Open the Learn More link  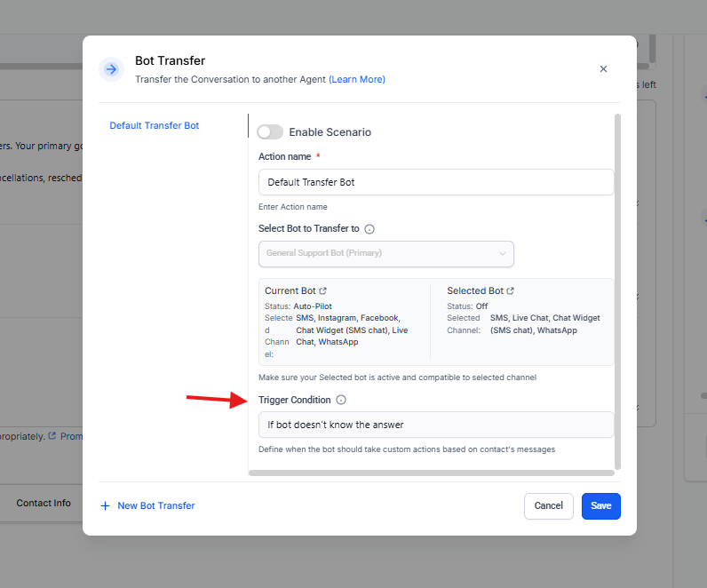pyautogui.click(x=357, y=80)
